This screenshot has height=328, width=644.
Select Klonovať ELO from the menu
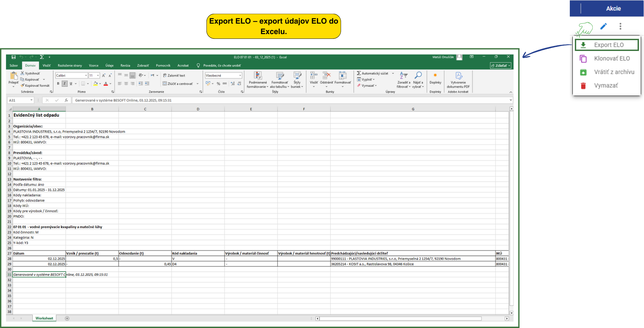(x=612, y=59)
